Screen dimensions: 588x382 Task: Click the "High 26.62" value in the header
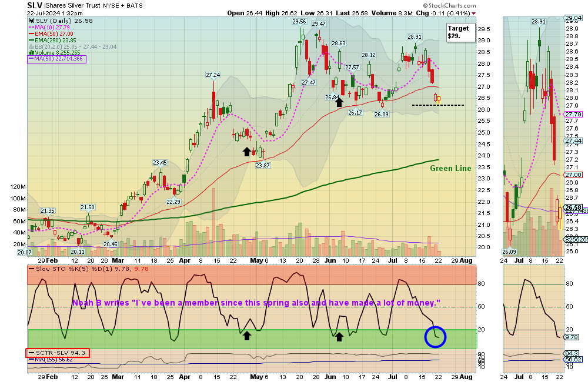[281, 13]
